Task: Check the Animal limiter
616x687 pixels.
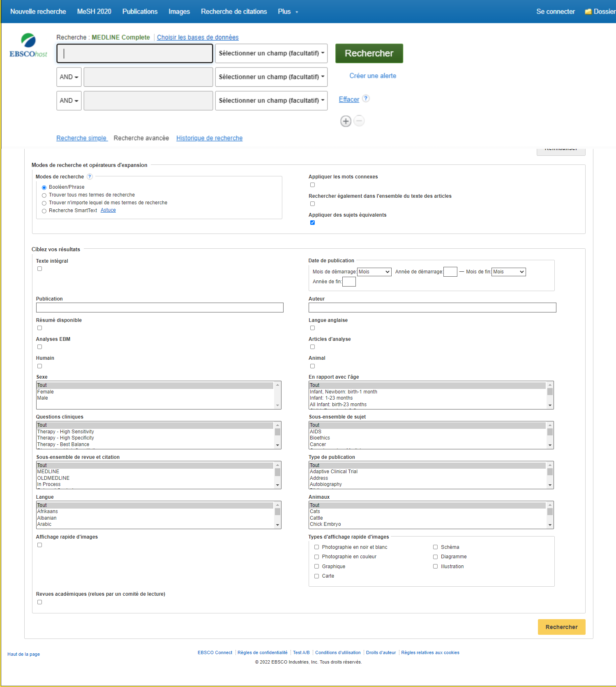Action: click(312, 366)
